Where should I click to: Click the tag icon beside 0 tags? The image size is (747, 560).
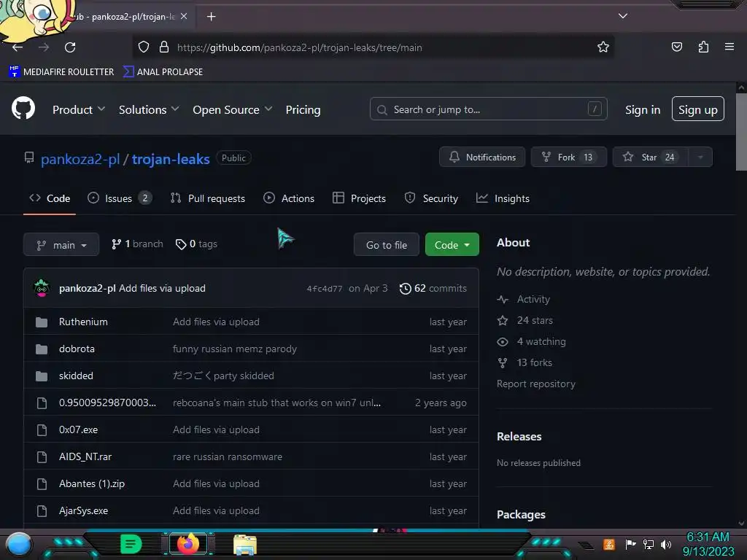click(x=181, y=244)
